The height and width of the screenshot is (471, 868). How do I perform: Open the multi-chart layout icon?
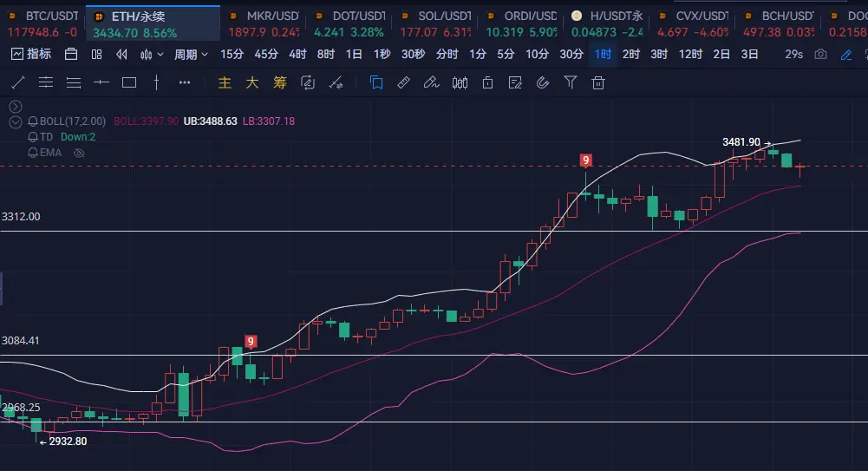coord(97,55)
